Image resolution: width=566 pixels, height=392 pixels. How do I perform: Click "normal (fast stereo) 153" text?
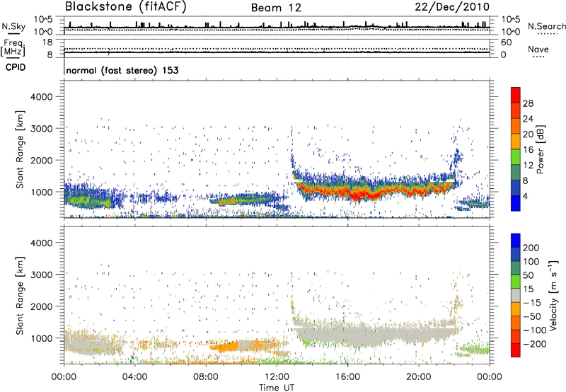[122, 70]
